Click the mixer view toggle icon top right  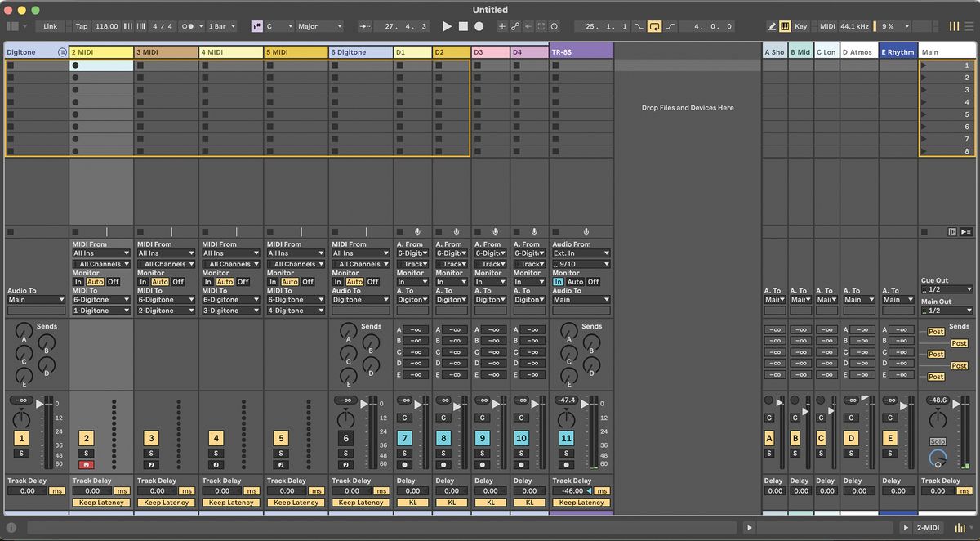tap(952, 26)
